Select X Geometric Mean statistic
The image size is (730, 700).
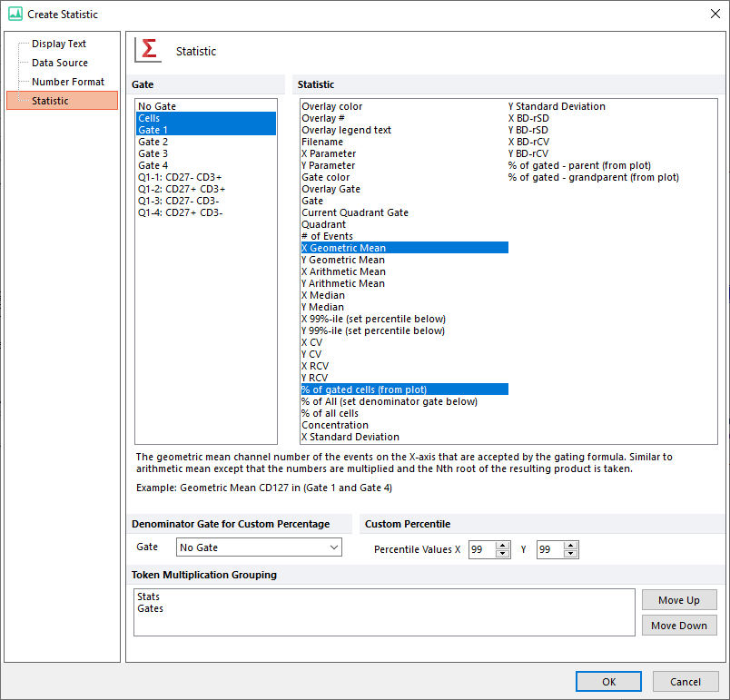[x=405, y=248]
